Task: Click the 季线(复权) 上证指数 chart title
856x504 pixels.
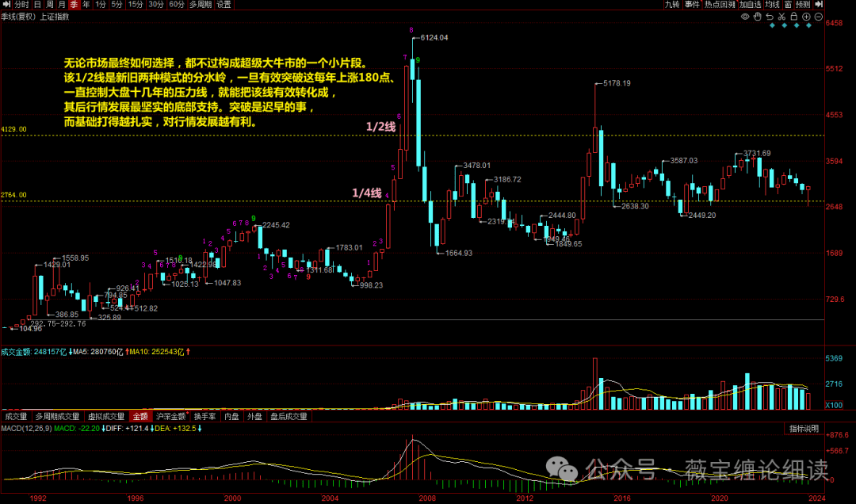Action: coord(35,17)
